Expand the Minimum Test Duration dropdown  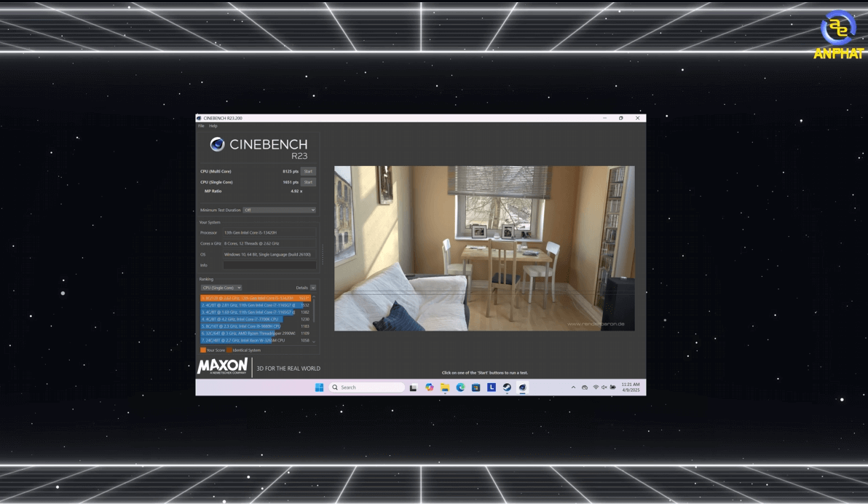click(x=279, y=210)
